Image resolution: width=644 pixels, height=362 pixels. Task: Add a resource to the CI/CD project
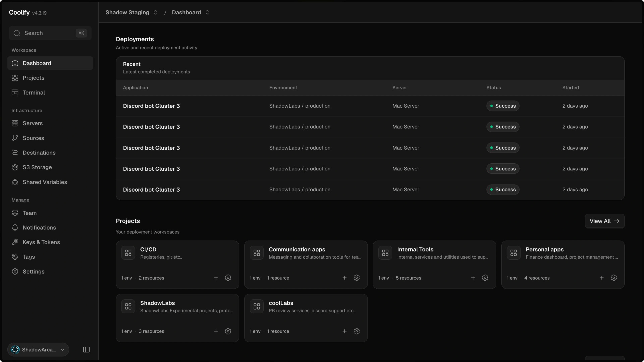tap(216, 278)
